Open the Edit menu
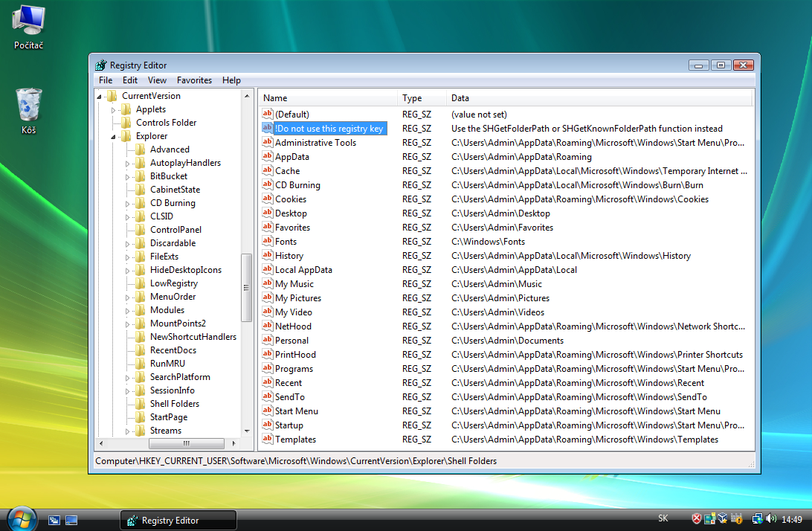The width and height of the screenshot is (812, 531). pyautogui.click(x=130, y=80)
